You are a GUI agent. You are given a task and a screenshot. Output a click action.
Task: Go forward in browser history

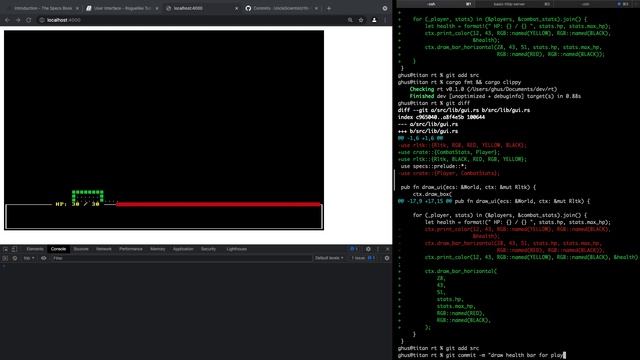click(18, 20)
